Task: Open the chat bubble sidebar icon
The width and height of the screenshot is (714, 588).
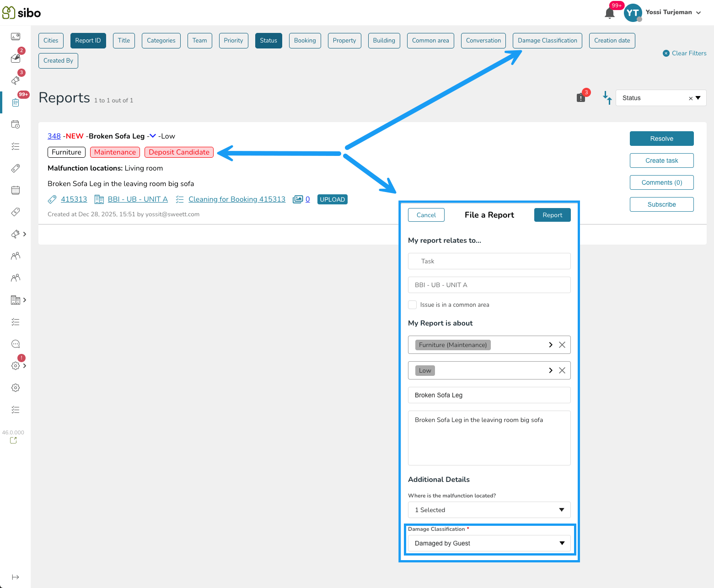Action: [16, 344]
